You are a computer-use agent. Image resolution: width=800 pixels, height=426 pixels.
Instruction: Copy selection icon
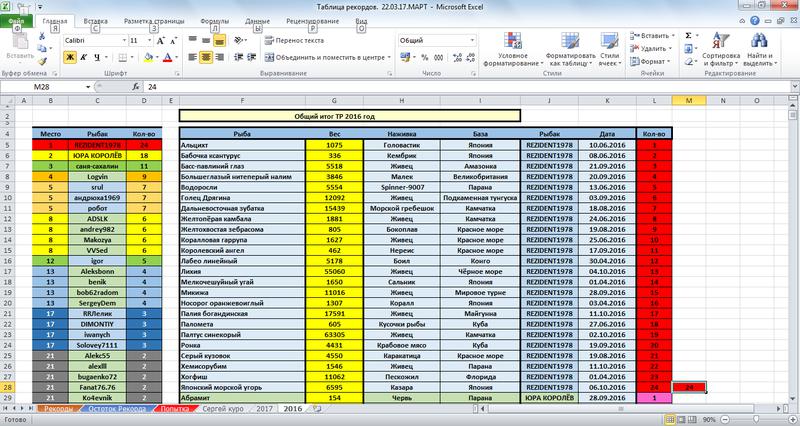click(41, 48)
